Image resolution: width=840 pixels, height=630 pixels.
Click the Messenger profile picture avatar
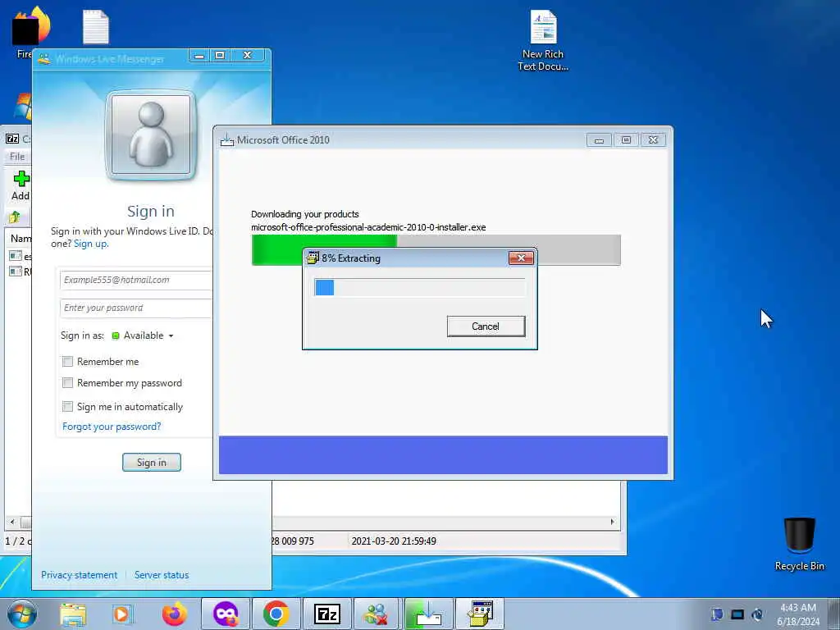coord(151,135)
